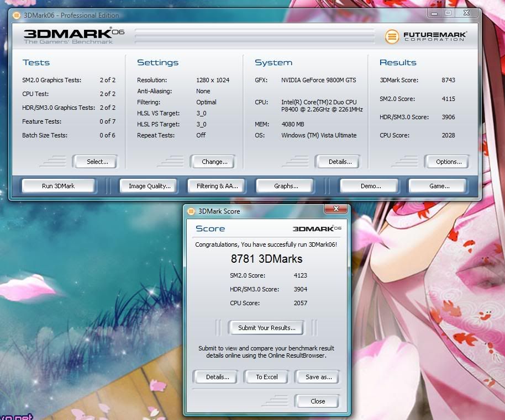Screen dimensions: 505x420
Task: Click the 3DMark Score dialog title icon
Action: pyautogui.click(x=191, y=211)
